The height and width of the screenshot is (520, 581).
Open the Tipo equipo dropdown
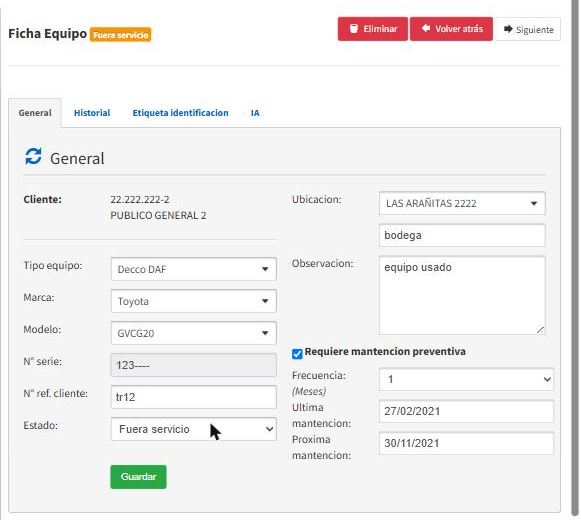(x=193, y=269)
